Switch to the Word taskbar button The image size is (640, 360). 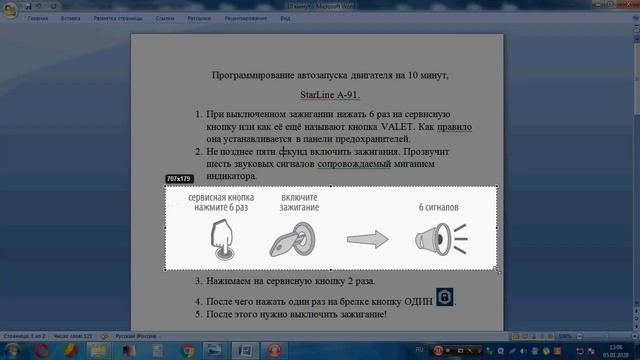pyautogui.click(x=245, y=351)
